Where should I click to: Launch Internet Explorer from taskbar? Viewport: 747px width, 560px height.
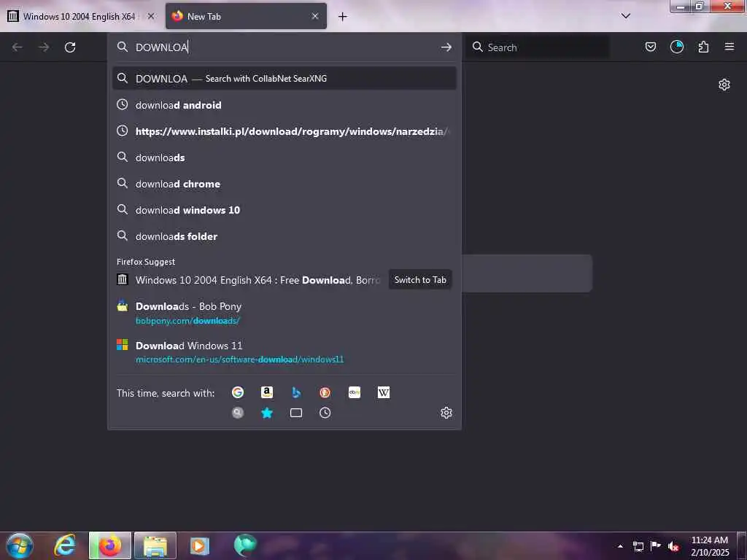click(x=65, y=545)
